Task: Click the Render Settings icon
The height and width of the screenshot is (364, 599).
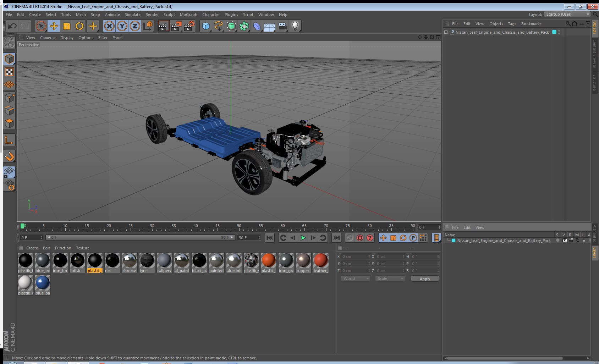Action: tap(189, 26)
